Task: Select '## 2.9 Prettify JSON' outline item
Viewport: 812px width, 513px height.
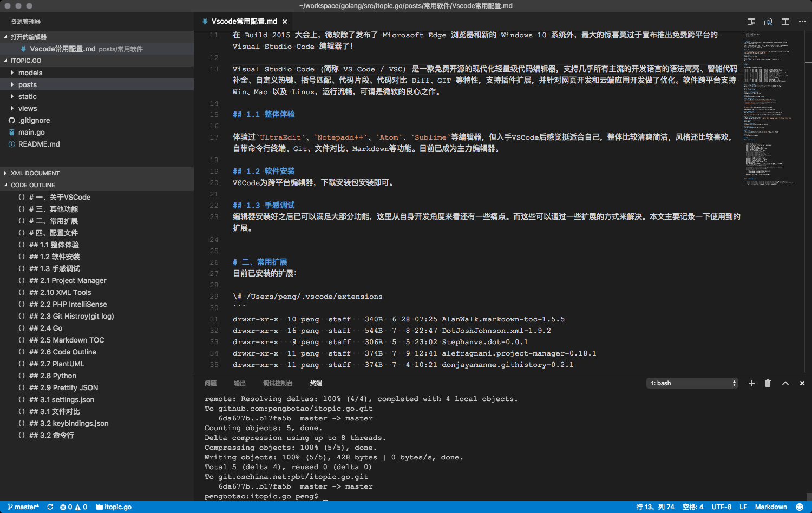Action: (64, 387)
